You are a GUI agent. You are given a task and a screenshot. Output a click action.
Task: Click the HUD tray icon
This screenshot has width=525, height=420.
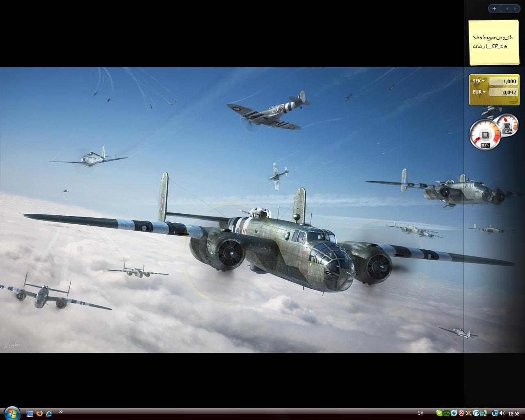(447, 413)
